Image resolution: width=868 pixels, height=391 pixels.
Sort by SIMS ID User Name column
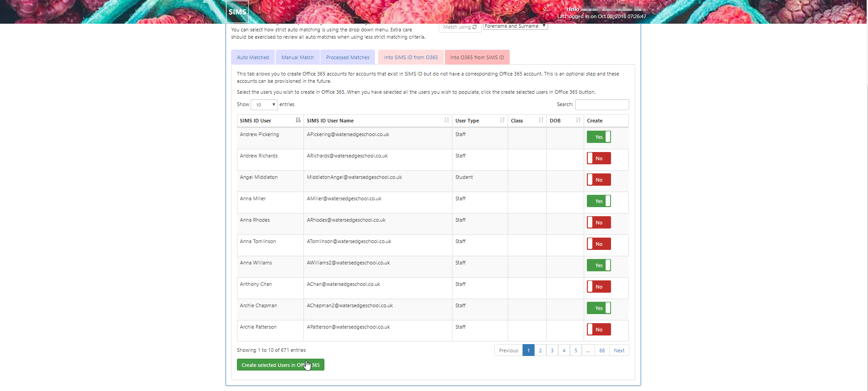(x=378, y=121)
